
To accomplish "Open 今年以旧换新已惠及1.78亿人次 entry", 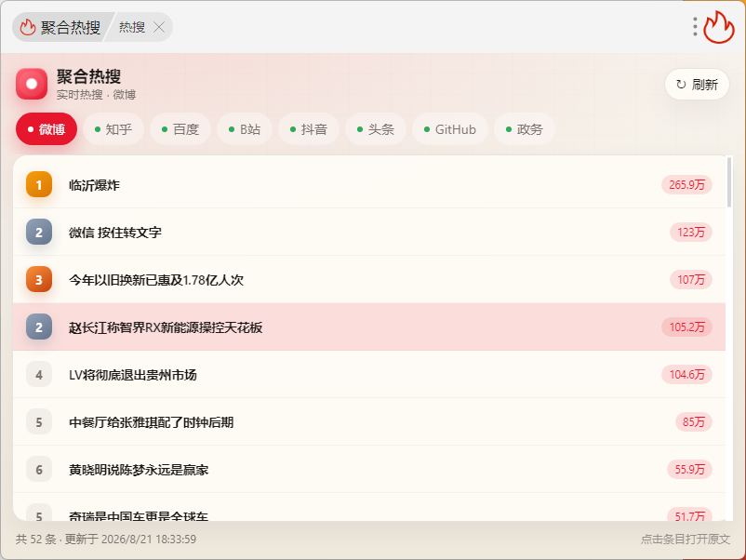I will tap(369, 280).
